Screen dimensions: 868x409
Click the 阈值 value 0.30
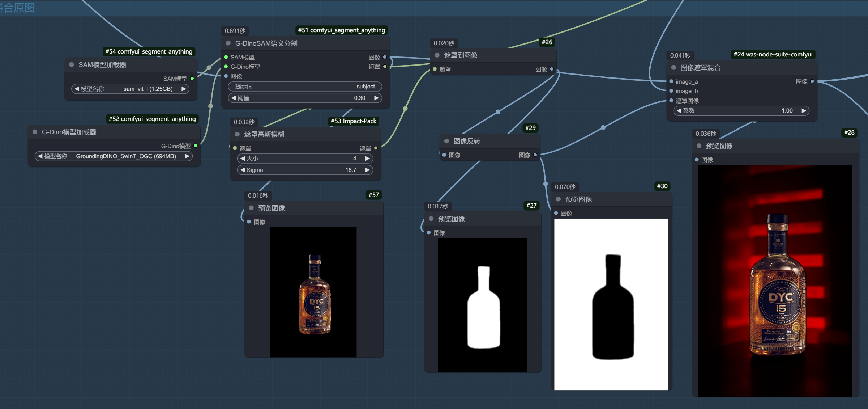coord(360,98)
